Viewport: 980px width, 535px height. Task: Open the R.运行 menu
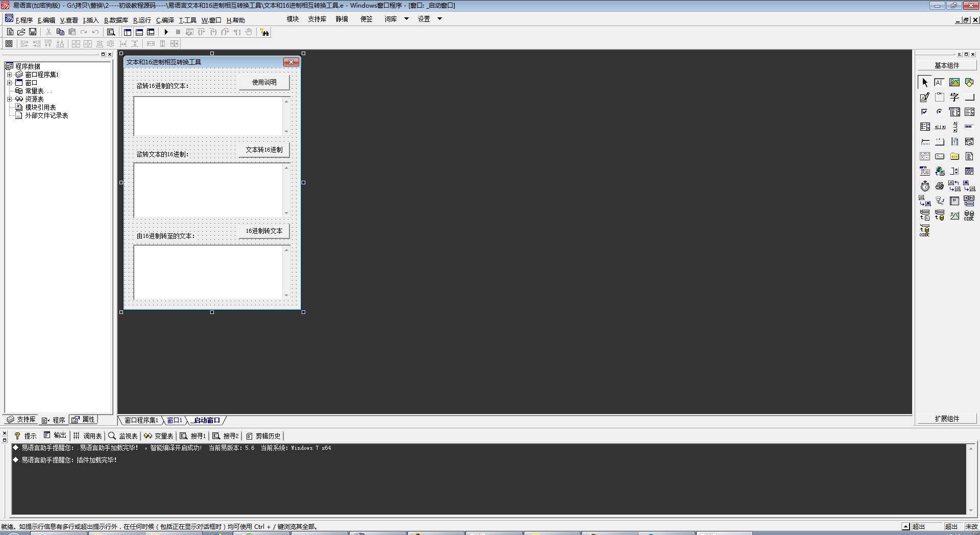tap(142, 20)
